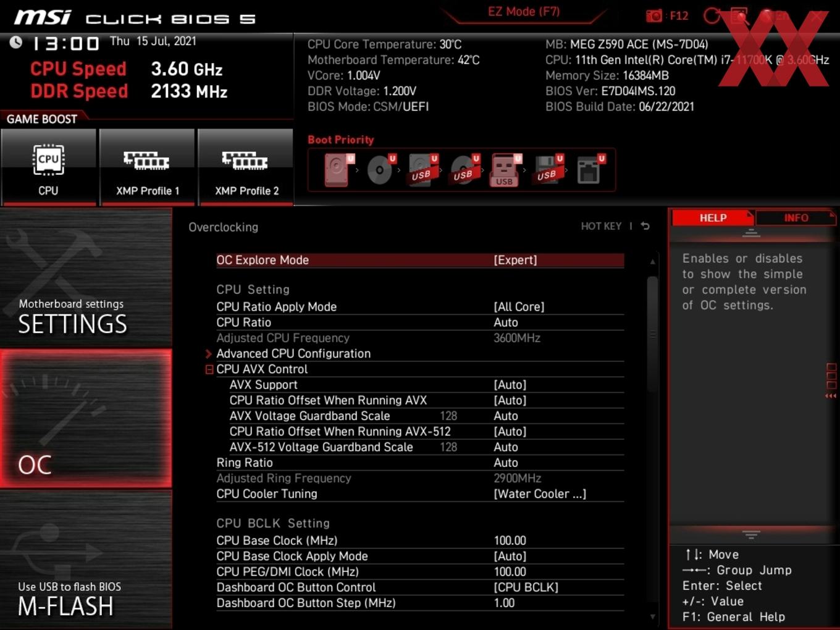
Task: Select the non-USB optical disc boot device
Action: click(380, 170)
